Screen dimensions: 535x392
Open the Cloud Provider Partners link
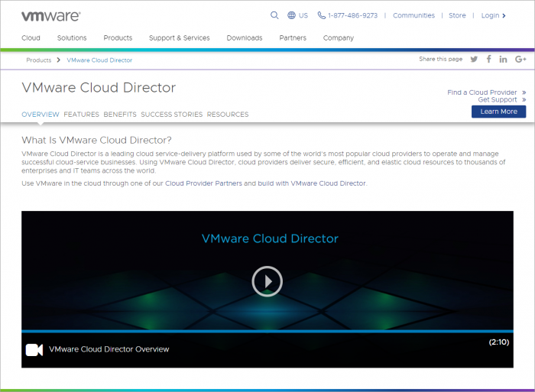[203, 183]
